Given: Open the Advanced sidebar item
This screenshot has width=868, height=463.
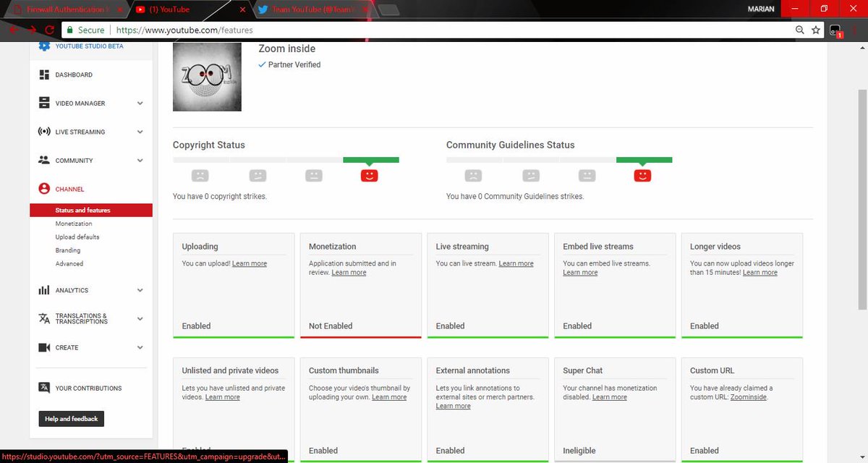Looking at the screenshot, I should (69, 264).
